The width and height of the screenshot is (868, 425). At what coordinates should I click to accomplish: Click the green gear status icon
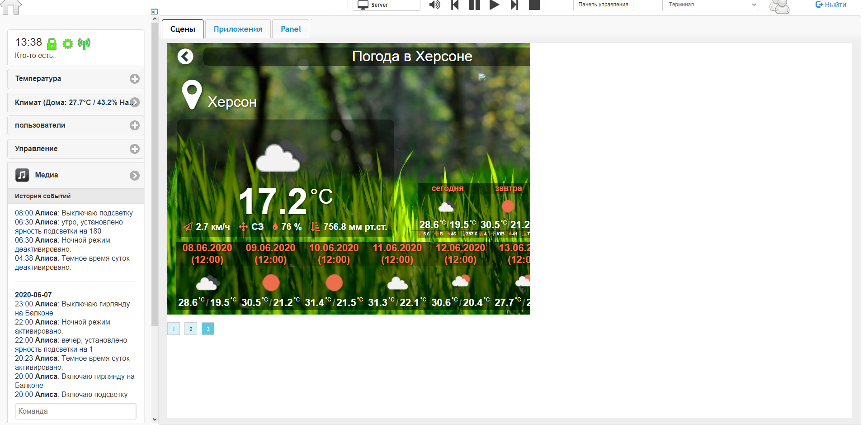[x=68, y=44]
